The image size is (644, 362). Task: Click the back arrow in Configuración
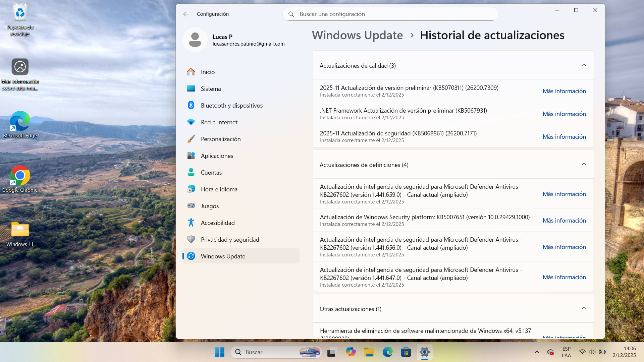pyautogui.click(x=186, y=14)
